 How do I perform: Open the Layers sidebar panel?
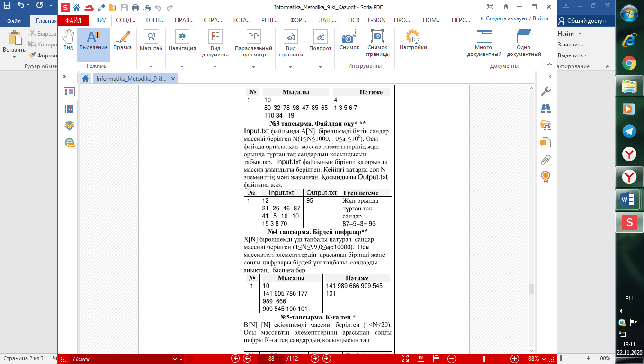pyautogui.click(x=69, y=126)
